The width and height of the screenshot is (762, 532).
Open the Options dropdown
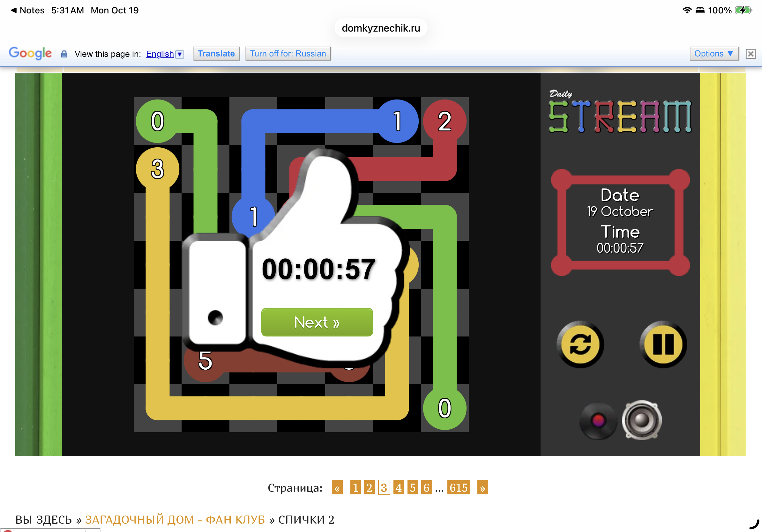click(714, 54)
